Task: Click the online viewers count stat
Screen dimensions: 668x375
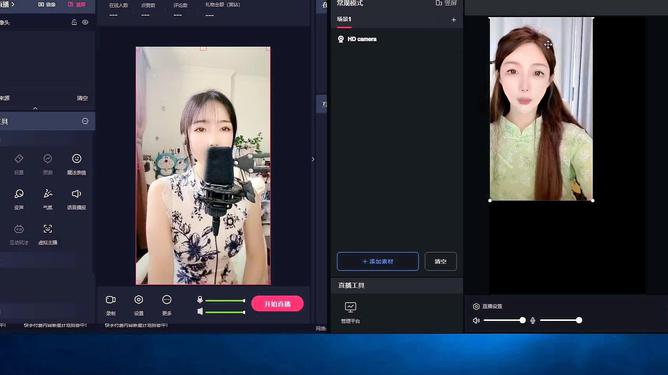Action: (118, 9)
